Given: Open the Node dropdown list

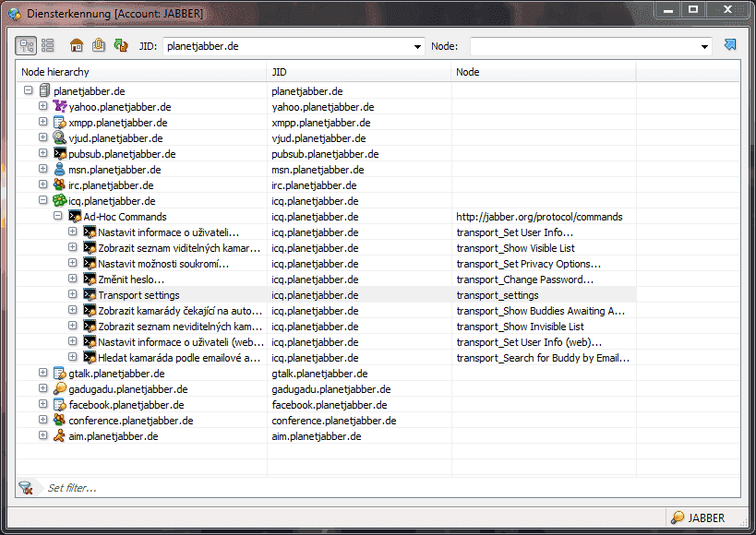Looking at the screenshot, I should coord(704,47).
